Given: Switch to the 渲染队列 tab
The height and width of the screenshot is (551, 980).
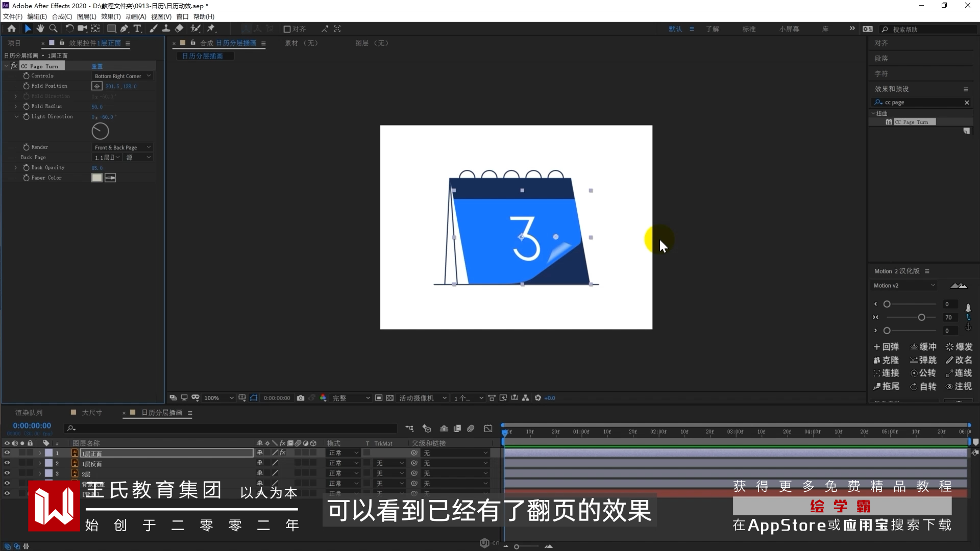Looking at the screenshot, I should [x=29, y=412].
